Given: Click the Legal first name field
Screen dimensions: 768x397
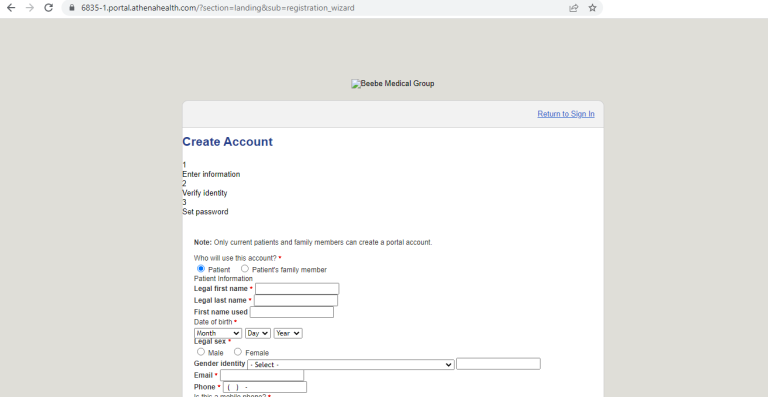Looking at the screenshot, I should coord(297,289).
